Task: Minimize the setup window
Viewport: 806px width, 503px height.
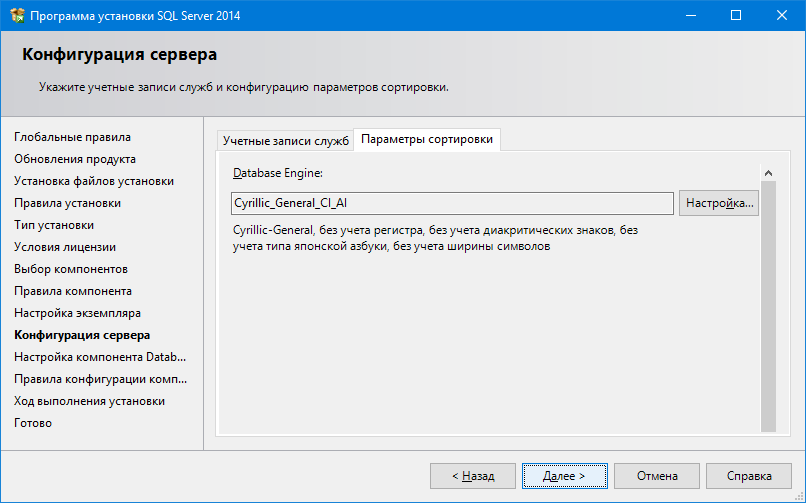Action: pyautogui.click(x=690, y=16)
